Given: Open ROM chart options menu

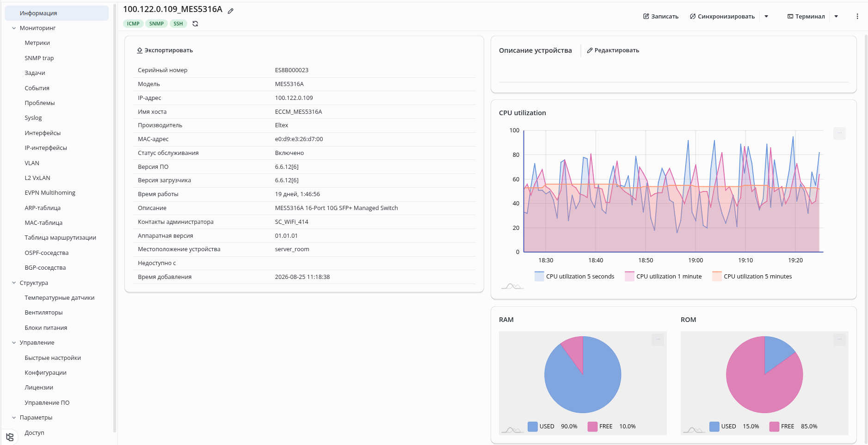Looking at the screenshot, I should point(839,340).
